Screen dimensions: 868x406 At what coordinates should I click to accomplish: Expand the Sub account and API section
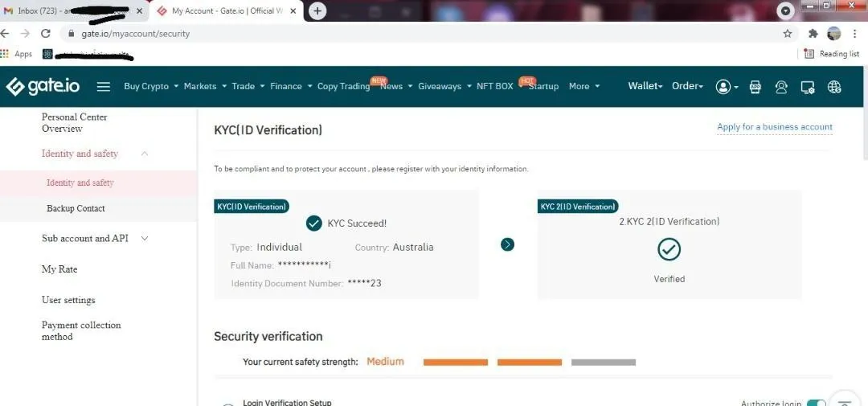pos(145,239)
